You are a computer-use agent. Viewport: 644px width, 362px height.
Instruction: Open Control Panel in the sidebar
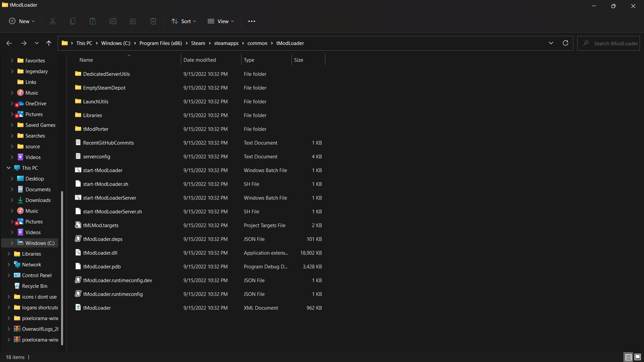pyautogui.click(x=37, y=275)
